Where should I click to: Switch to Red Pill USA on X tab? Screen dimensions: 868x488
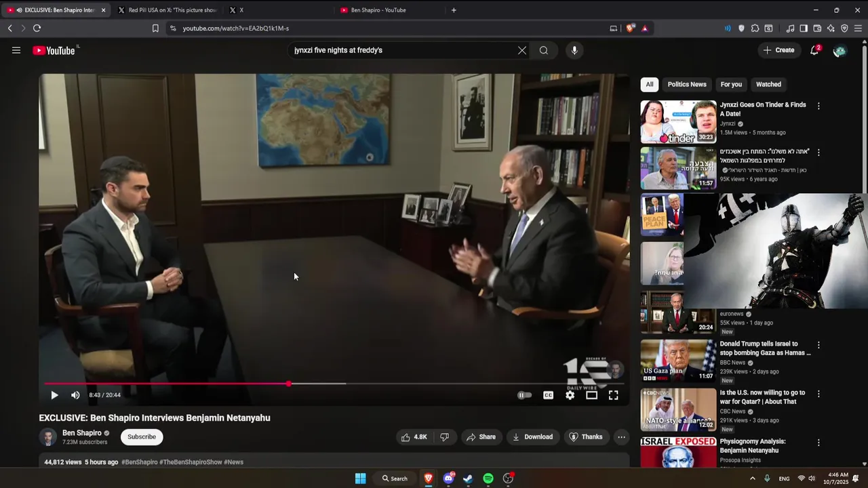click(x=166, y=10)
